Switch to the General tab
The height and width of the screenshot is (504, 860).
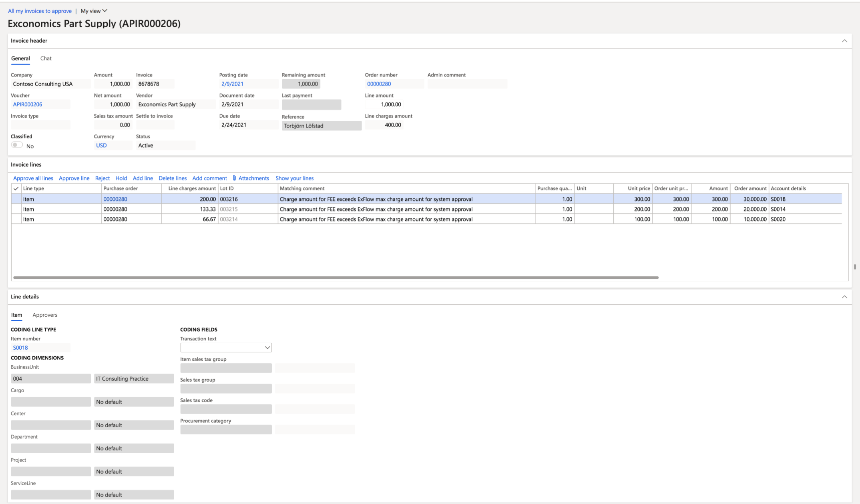20,58
